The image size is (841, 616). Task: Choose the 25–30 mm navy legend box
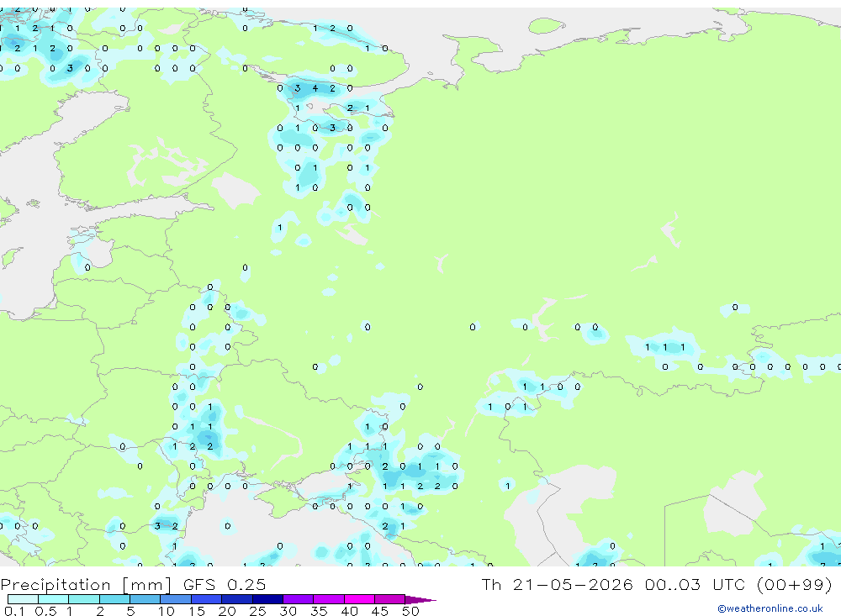click(x=267, y=599)
